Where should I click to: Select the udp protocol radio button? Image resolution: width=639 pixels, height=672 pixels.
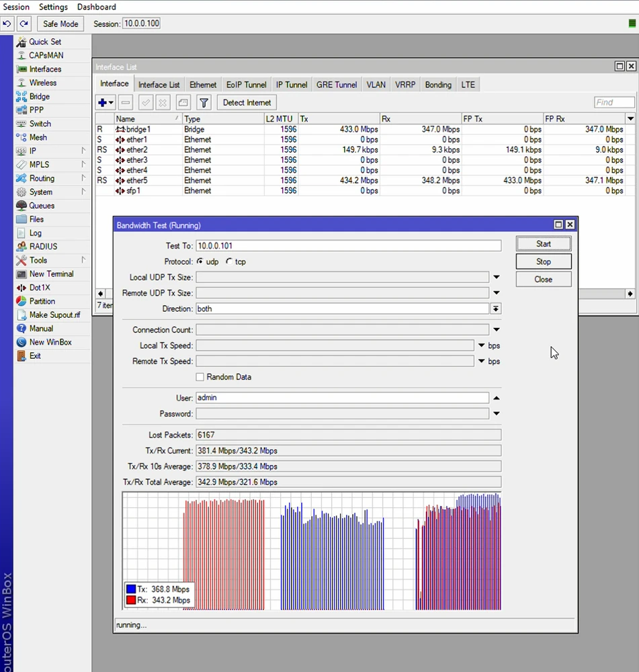coord(200,261)
